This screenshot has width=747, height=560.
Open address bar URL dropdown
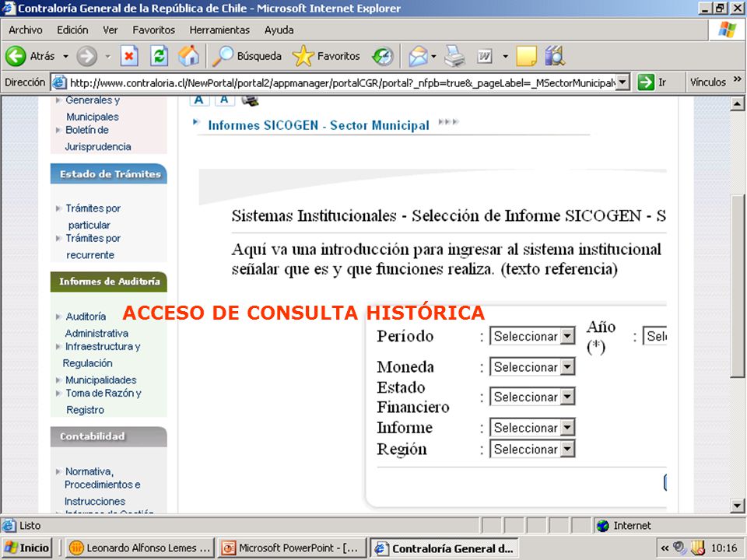pos(622,82)
